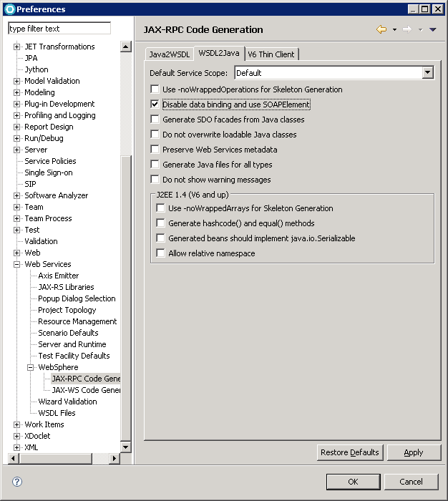This screenshot has height=501, width=448.
Task: Enable Do not show warning messages
Action: 155,179
